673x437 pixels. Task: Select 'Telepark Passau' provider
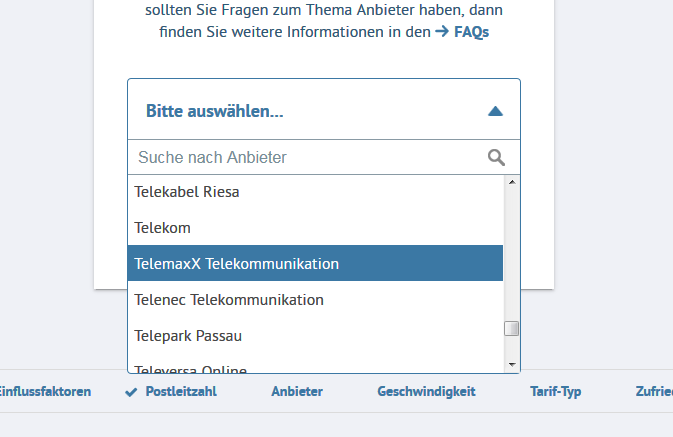click(x=315, y=335)
